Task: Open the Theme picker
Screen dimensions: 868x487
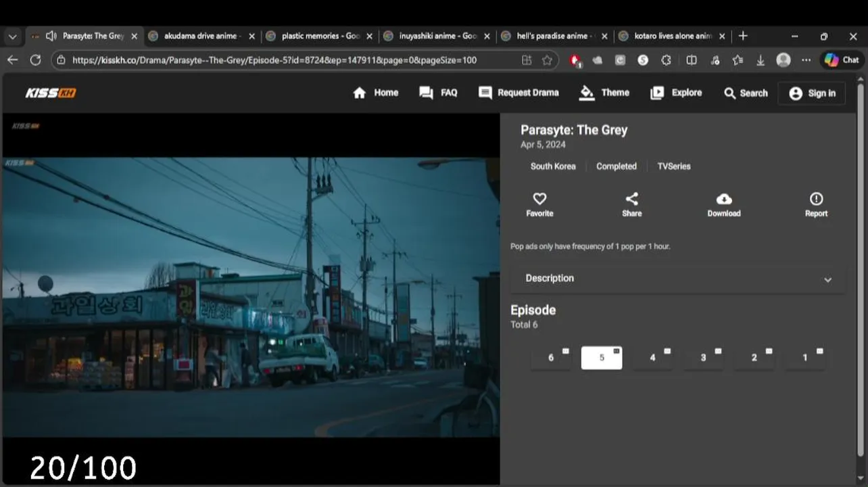Action: pyautogui.click(x=604, y=93)
